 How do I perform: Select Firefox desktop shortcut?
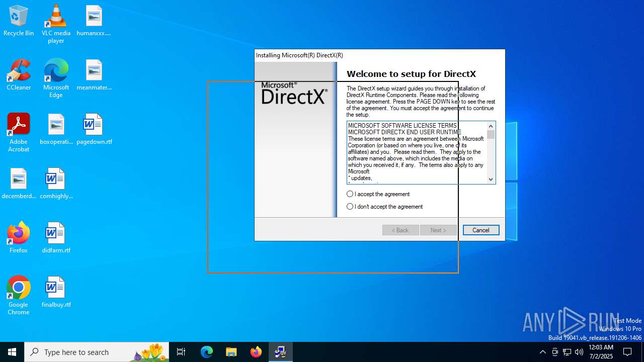point(19,238)
